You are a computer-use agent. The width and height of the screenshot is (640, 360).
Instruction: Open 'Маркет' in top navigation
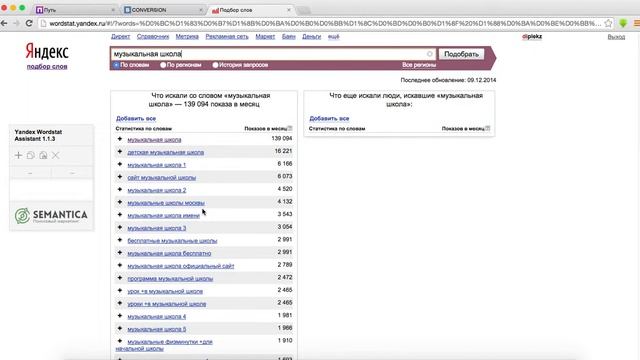265,37
